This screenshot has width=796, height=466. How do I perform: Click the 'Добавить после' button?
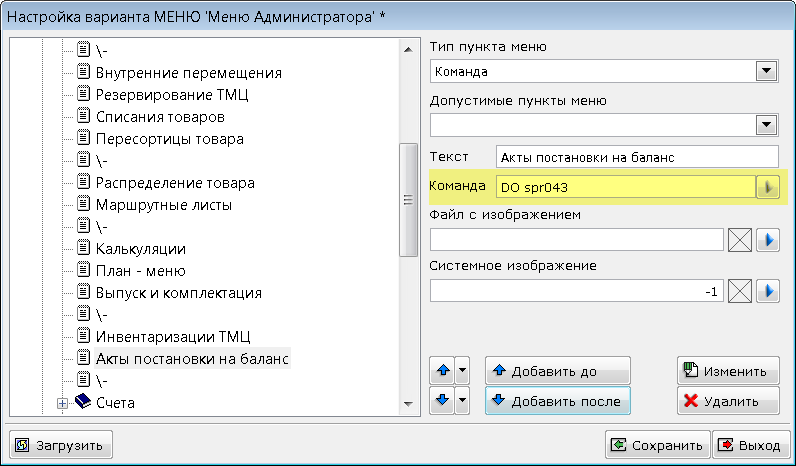(558, 401)
